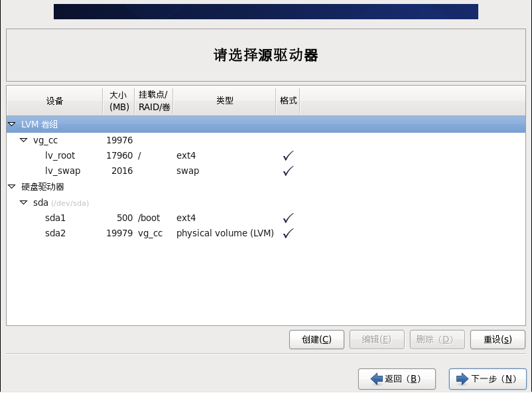Sort by the 类型 column header
This screenshot has height=393, width=532.
coord(225,101)
